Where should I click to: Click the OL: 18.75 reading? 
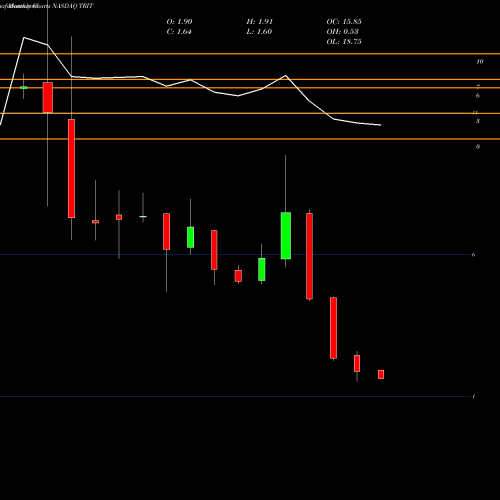pyautogui.click(x=344, y=42)
